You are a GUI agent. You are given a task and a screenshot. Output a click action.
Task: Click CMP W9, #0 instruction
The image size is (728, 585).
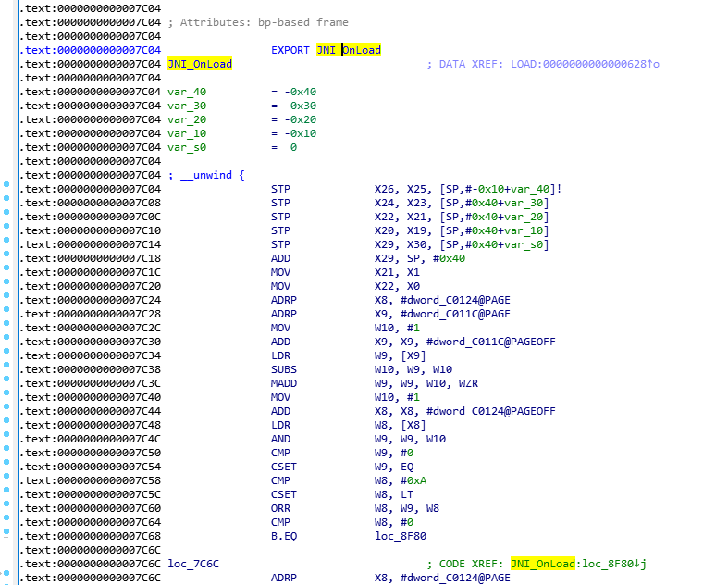[x=342, y=453]
